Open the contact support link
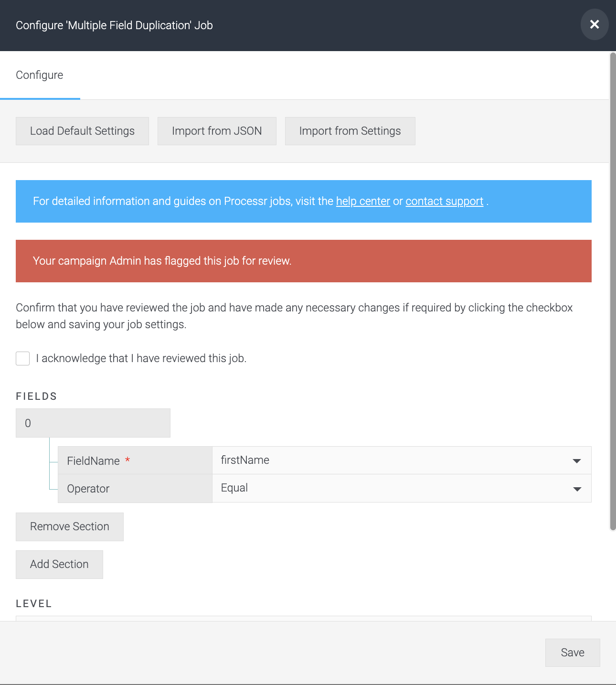This screenshot has height=685, width=616. [444, 201]
